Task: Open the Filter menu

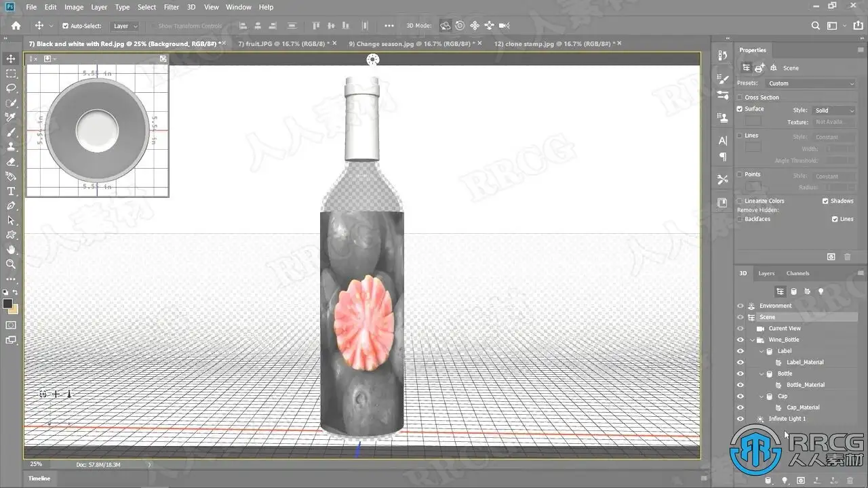Action: click(172, 7)
